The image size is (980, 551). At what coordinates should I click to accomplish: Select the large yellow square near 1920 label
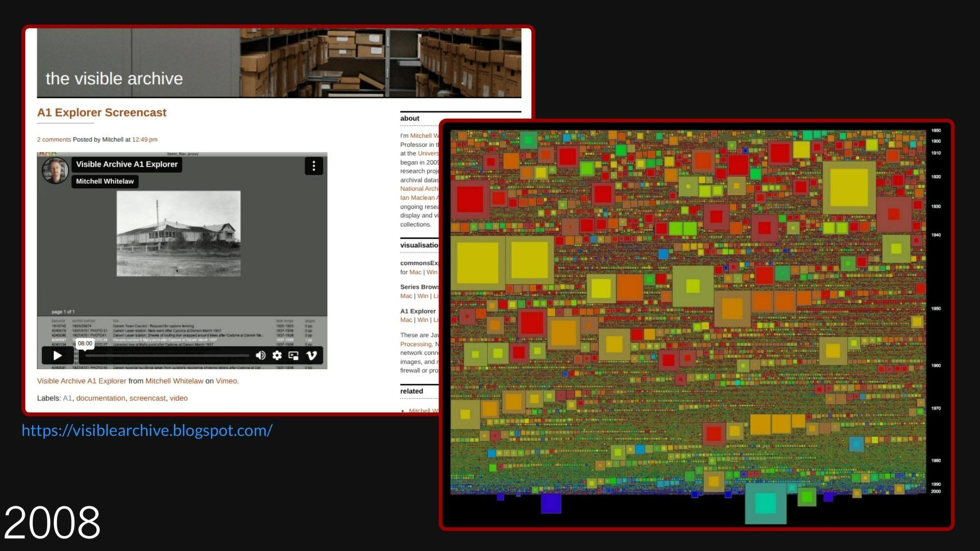click(849, 188)
